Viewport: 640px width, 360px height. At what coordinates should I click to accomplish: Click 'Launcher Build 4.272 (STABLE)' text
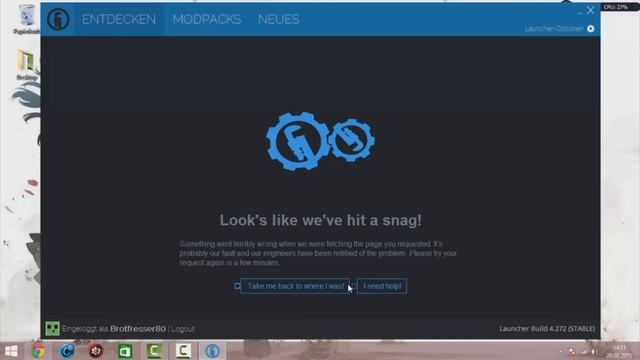click(x=547, y=329)
